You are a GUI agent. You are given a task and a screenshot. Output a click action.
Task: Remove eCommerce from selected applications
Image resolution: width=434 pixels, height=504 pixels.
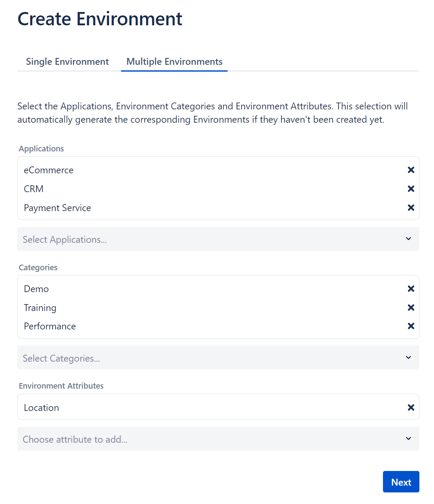411,170
